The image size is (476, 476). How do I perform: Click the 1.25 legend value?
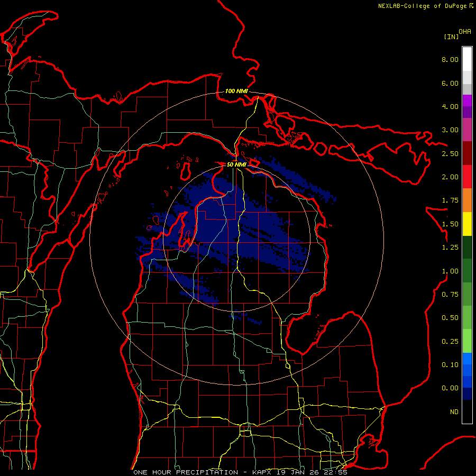450,248
